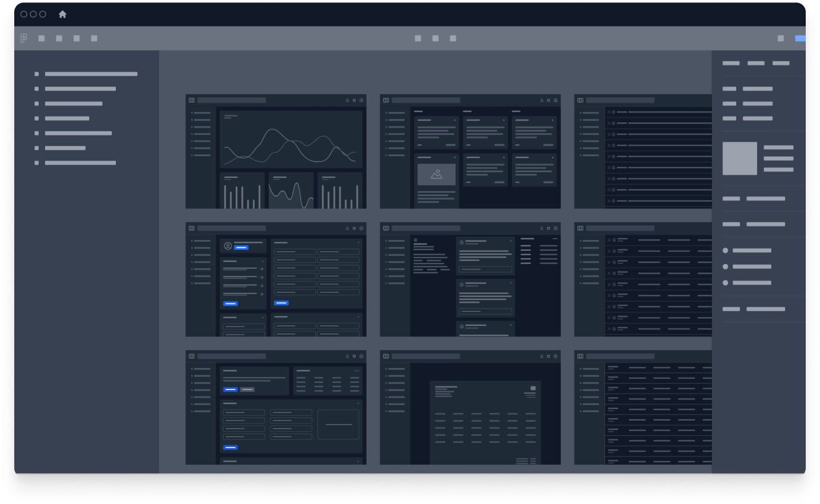Select the last navigation item in the left sidebar
The width and height of the screenshot is (820, 504).
[x=77, y=162]
